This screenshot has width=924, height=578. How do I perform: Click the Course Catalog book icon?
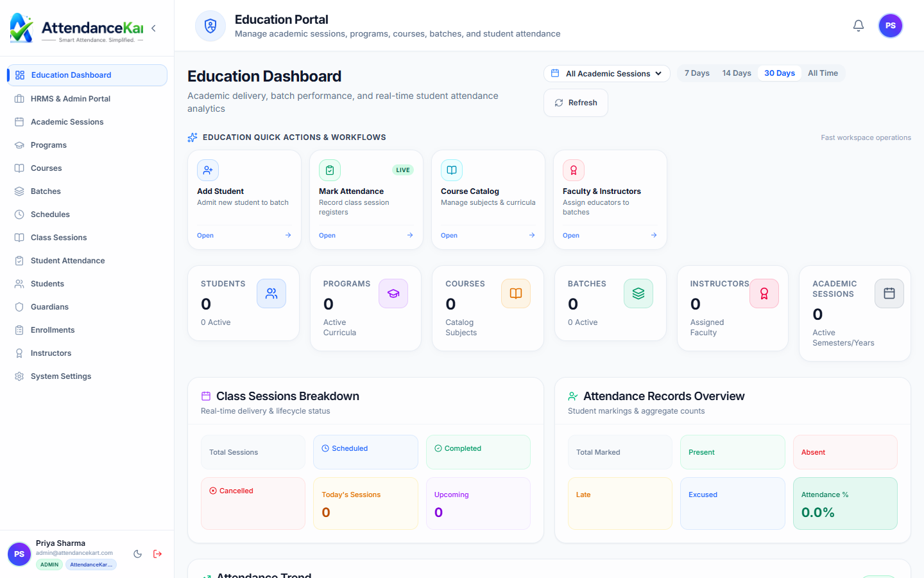[x=452, y=170]
